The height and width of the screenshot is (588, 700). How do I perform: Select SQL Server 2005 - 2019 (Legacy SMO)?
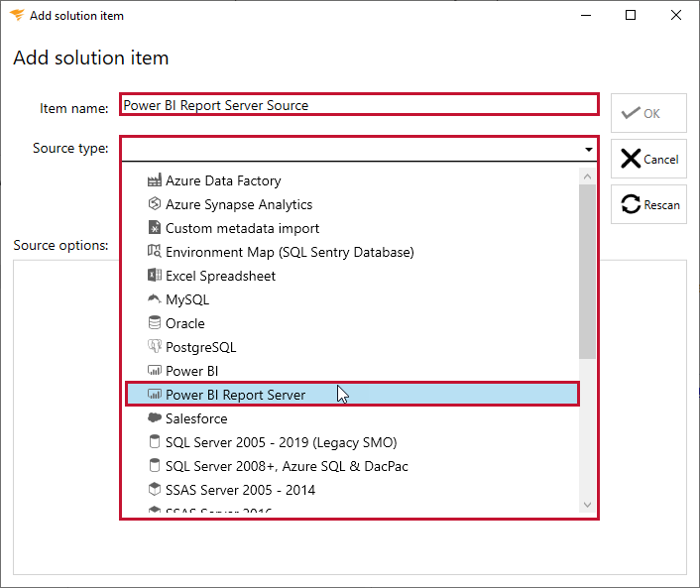(352, 442)
